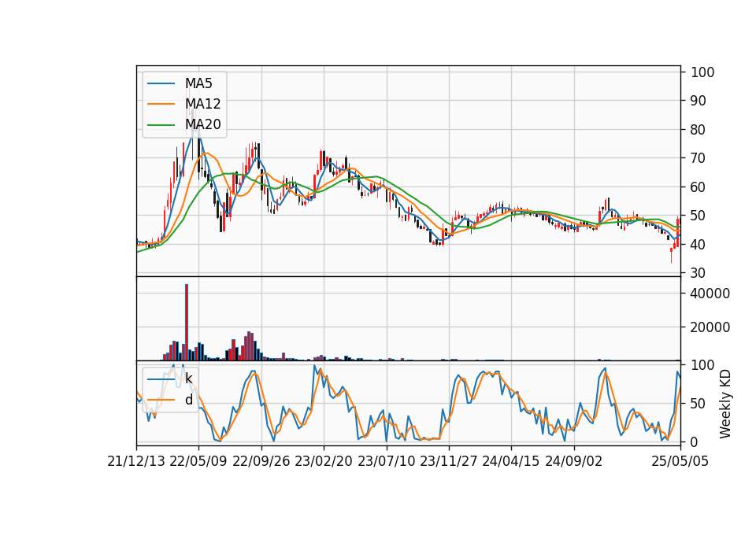The height and width of the screenshot is (543, 756).
Task: Click the 90 price axis tick label
Action: point(699,101)
